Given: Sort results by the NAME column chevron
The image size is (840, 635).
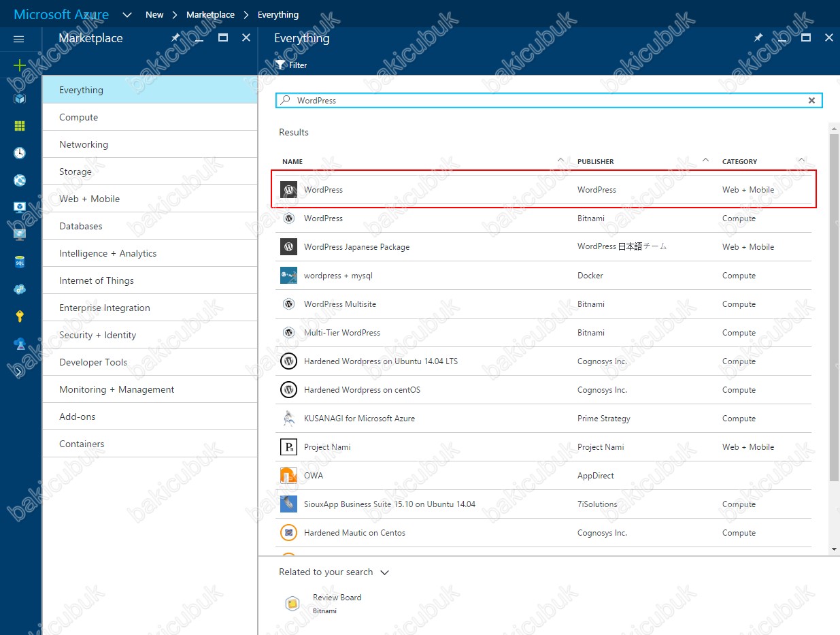Looking at the screenshot, I should click(560, 161).
